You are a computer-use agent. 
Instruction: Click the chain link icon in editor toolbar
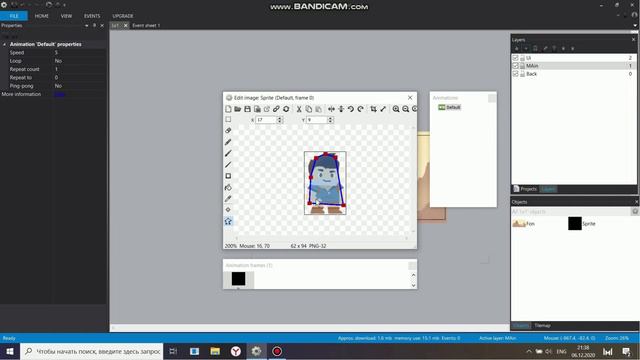click(x=276, y=109)
